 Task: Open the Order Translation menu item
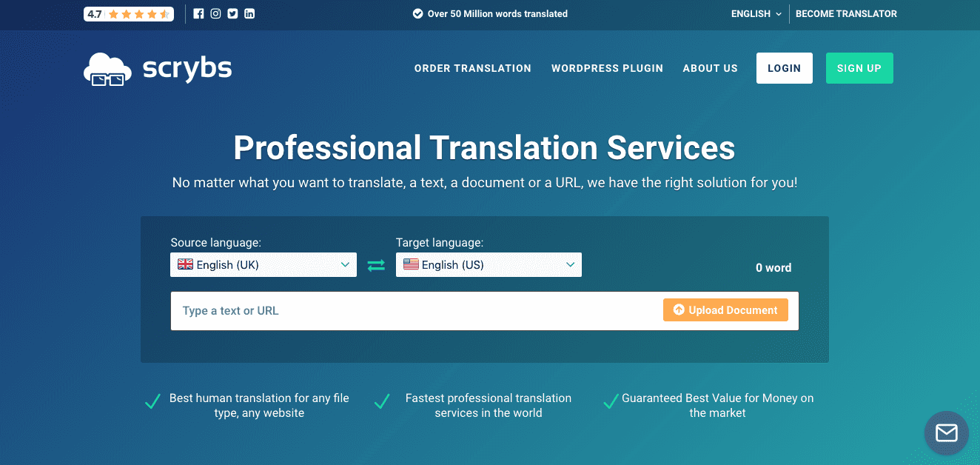pos(472,68)
